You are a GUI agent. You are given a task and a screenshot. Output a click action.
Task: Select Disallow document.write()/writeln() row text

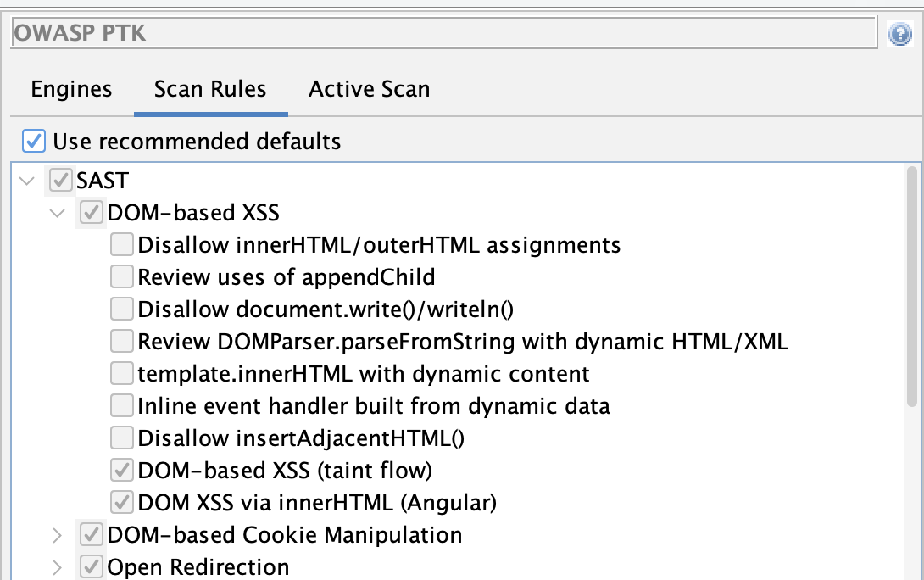pos(326,310)
